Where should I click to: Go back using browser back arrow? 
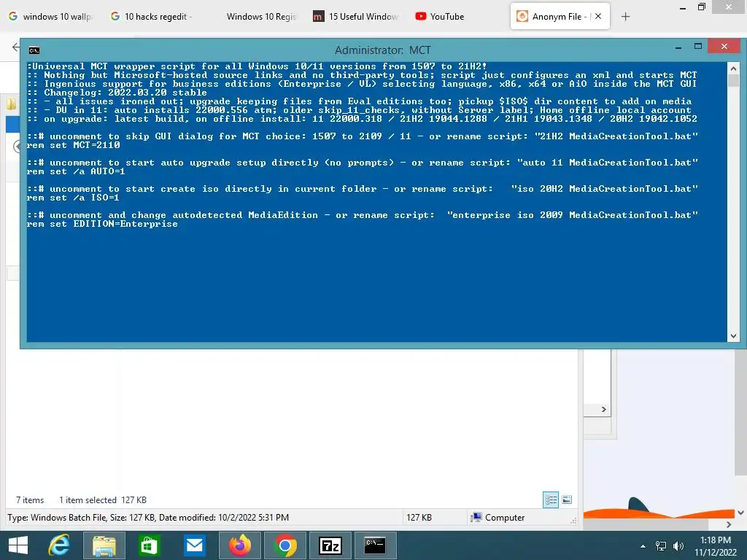click(x=16, y=47)
